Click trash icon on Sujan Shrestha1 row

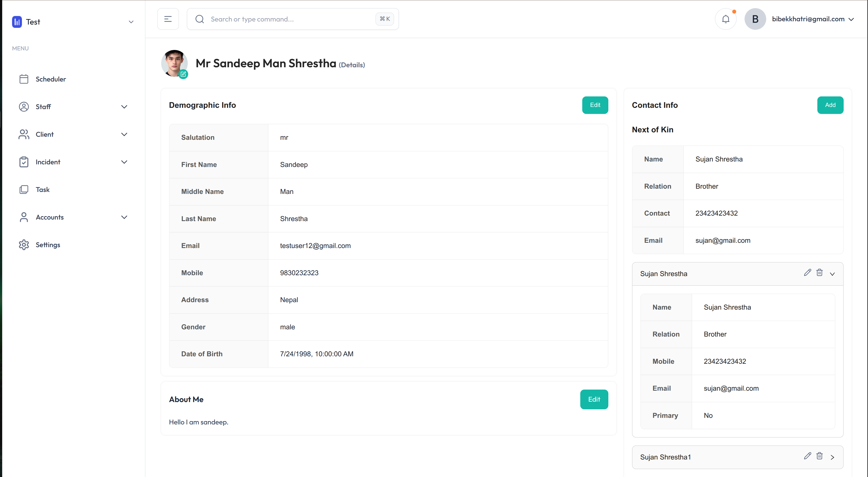(x=820, y=456)
